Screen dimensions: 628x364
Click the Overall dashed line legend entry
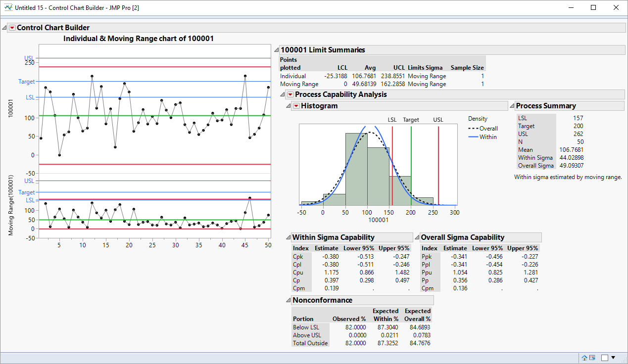coord(483,128)
